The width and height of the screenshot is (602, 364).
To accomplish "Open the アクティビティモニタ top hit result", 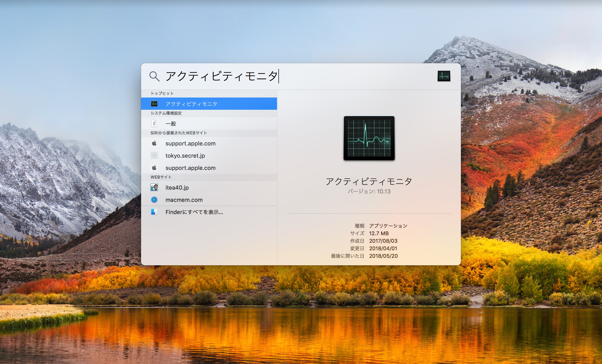I will [209, 104].
